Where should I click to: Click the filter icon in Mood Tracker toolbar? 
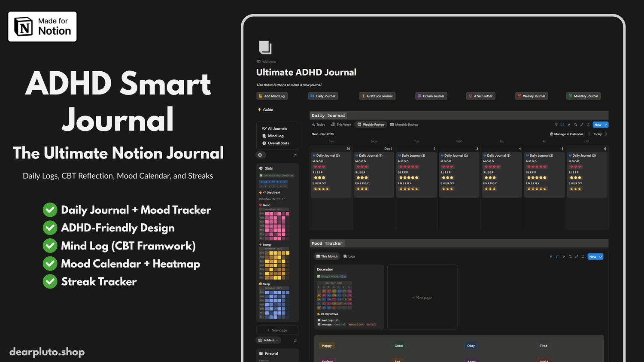click(551, 257)
